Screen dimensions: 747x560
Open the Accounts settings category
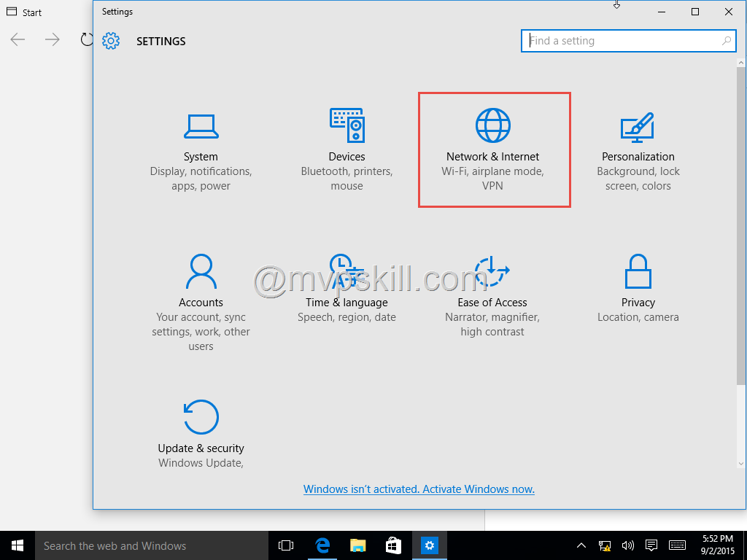[201, 303]
